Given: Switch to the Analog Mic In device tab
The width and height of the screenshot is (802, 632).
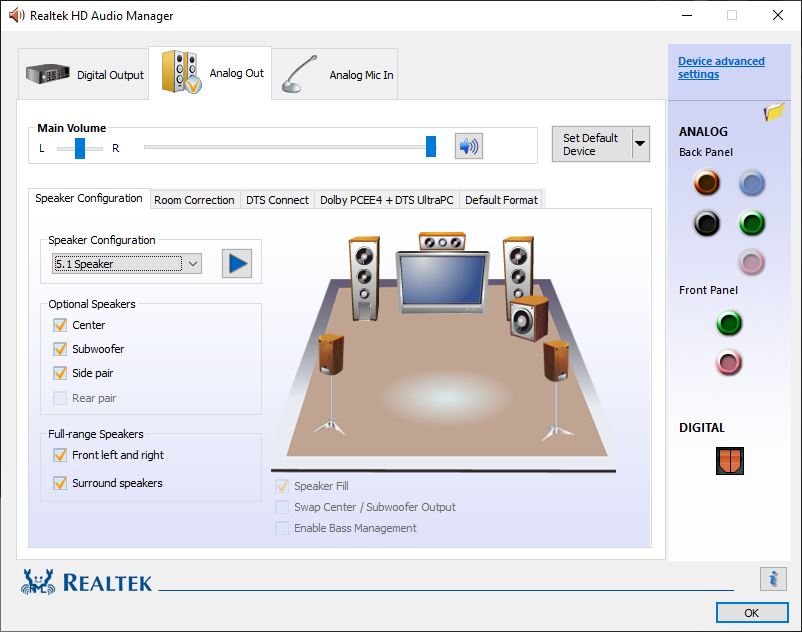Looking at the screenshot, I should pyautogui.click(x=335, y=74).
